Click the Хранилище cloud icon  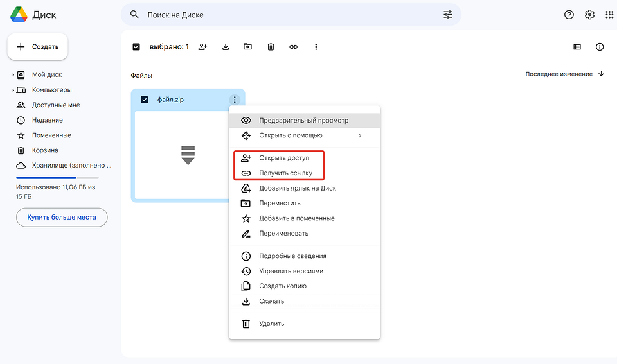[21, 166]
